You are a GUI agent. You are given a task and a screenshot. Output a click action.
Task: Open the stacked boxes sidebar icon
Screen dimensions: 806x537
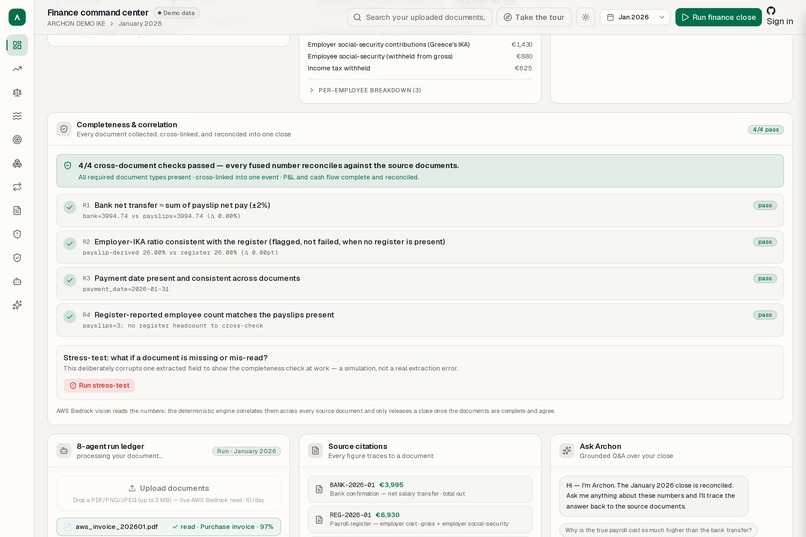pyautogui.click(x=17, y=163)
